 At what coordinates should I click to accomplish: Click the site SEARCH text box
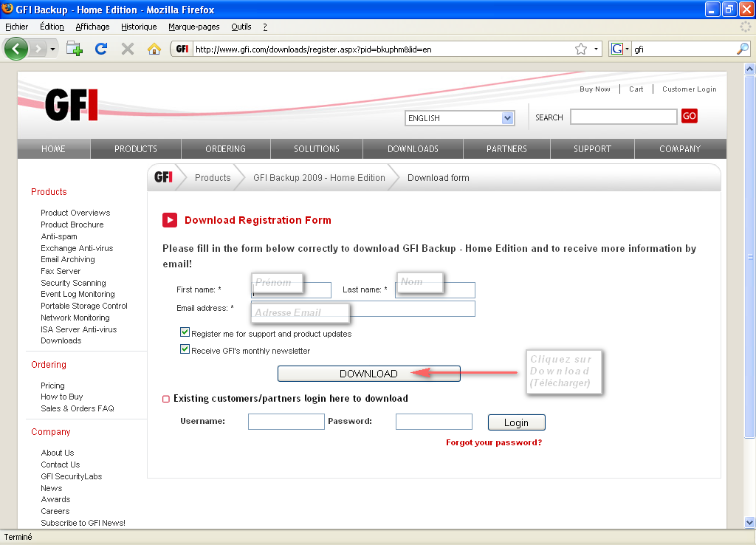click(x=624, y=117)
